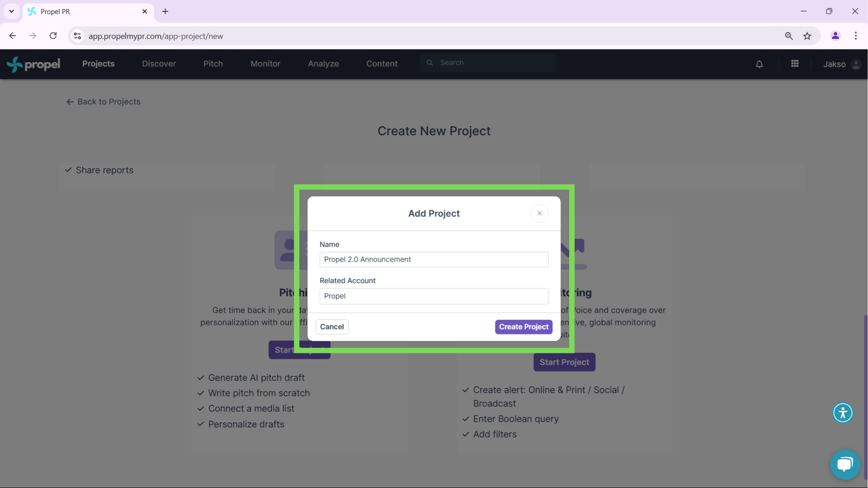Open a new browser tab
868x488 pixels.
(x=165, y=11)
